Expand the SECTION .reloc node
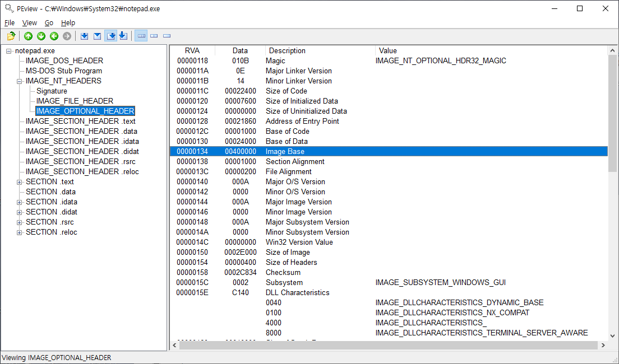Screen dimensions: 619x364 click(19, 232)
